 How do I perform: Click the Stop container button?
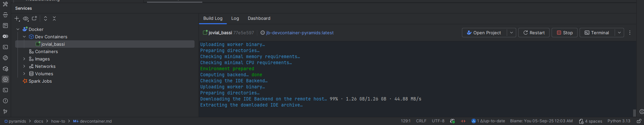tap(565, 33)
